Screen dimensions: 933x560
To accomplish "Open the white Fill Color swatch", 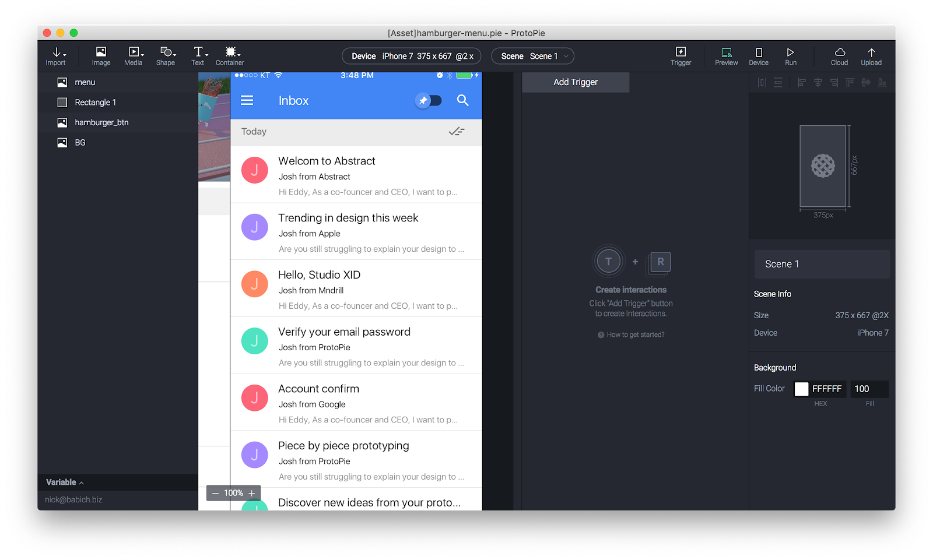I will pyautogui.click(x=802, y=389).
